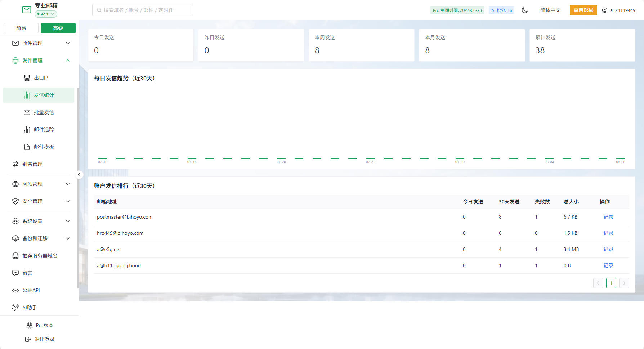Click the AI assistant sparkle icon

(x=15, y=308)
